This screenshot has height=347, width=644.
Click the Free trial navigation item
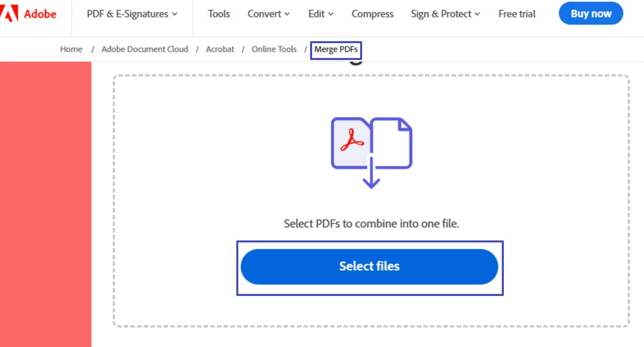(517, 14)
